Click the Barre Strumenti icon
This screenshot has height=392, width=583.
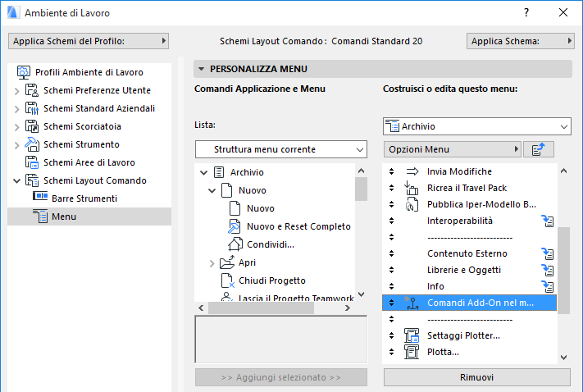click(x=40, y=198)
